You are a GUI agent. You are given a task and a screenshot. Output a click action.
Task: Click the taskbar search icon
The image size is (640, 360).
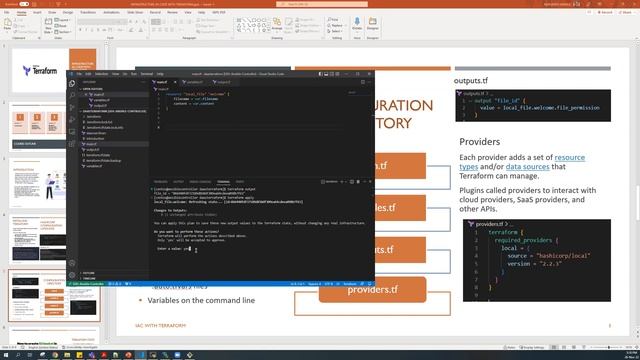tap(18, 355)
